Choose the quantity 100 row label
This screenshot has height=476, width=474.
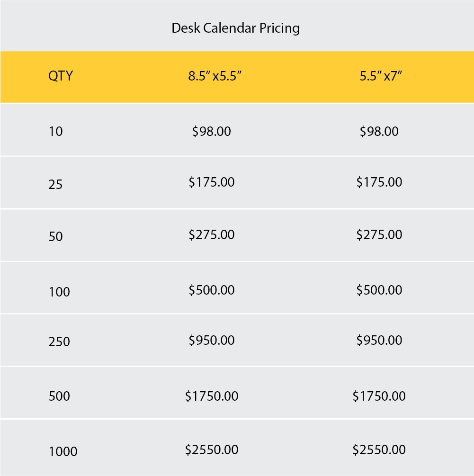59,292
